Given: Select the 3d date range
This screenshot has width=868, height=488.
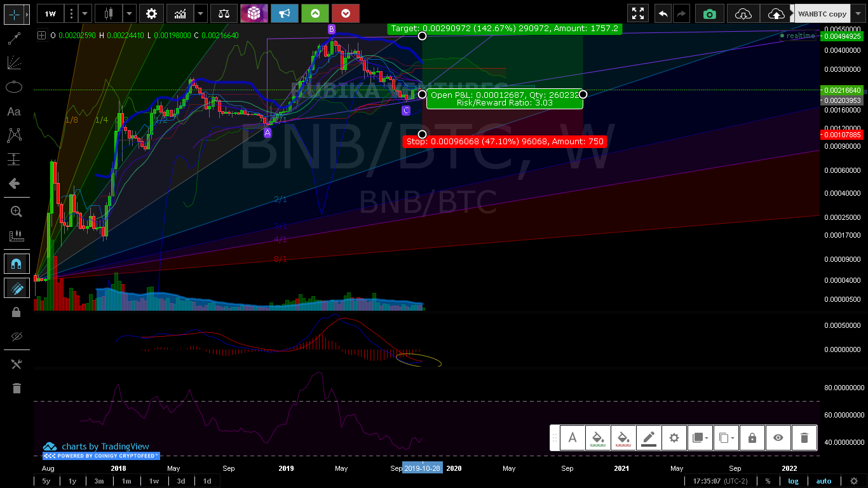Looking at the screenshot, I should [181, 481].
